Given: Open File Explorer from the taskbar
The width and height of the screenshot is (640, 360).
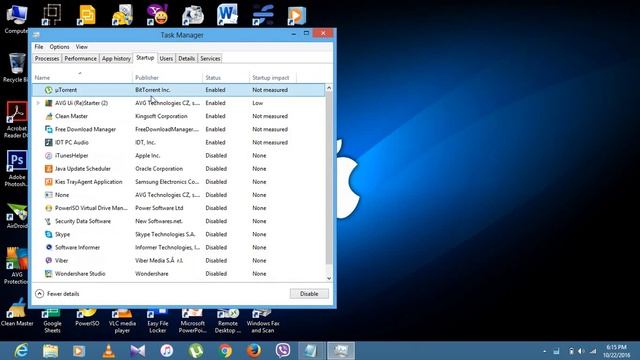Looking at the screenshot, I should [x=51, y=351].
